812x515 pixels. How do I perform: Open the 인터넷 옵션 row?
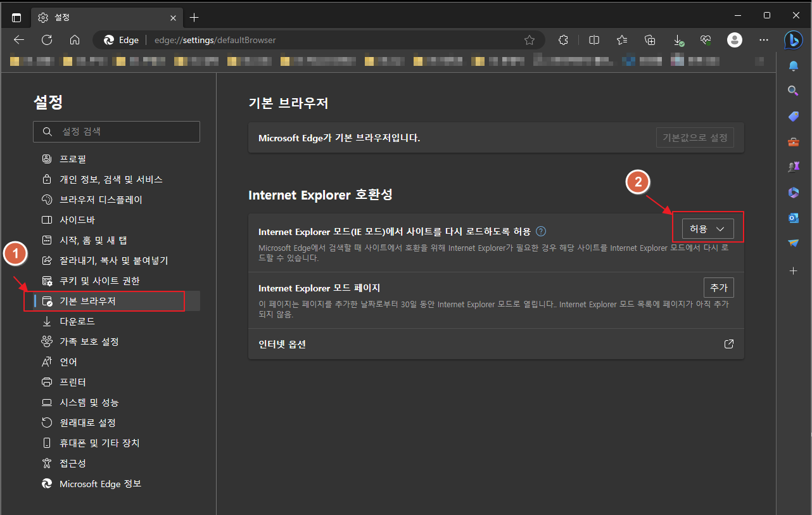[x=496, y=344]
